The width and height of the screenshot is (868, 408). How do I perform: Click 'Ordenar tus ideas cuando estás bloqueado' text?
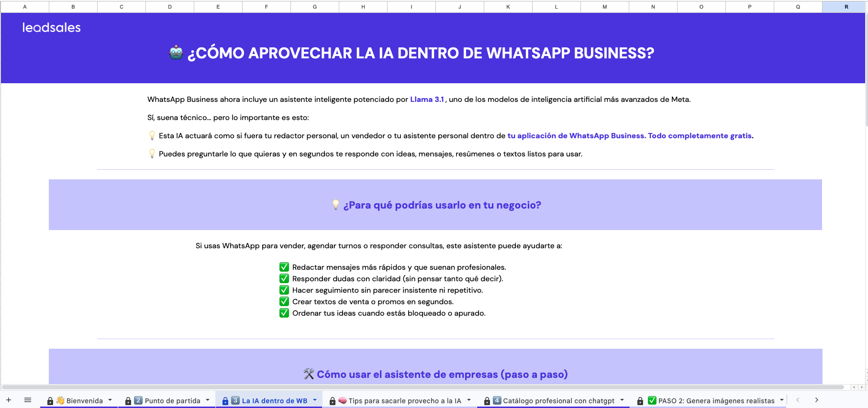(389, 313)
